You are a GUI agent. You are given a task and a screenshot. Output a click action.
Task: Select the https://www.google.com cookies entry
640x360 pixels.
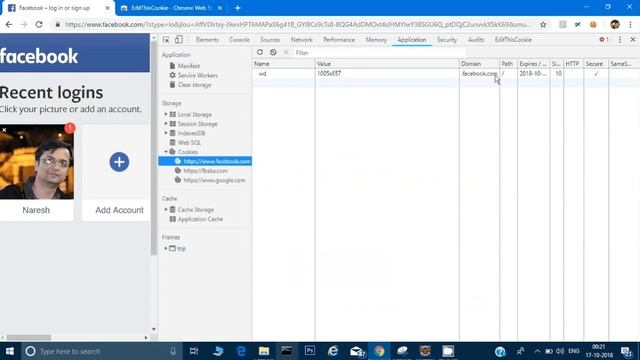tap(214, 180)
